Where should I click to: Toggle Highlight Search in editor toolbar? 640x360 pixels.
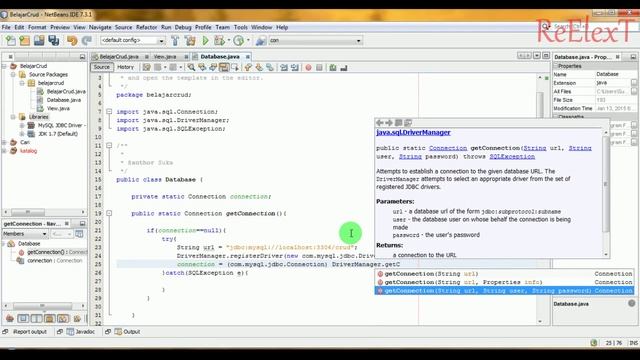click(x=224, y=67)
